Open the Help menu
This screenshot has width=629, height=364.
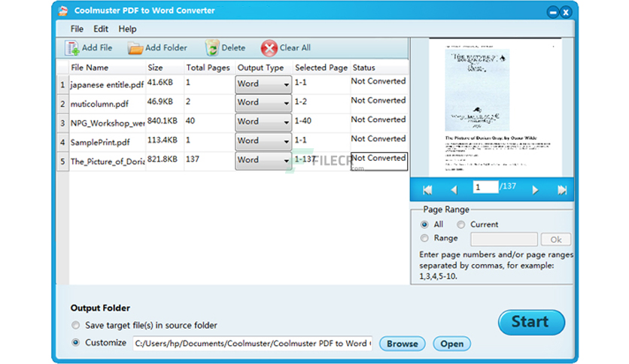[127, 29]
